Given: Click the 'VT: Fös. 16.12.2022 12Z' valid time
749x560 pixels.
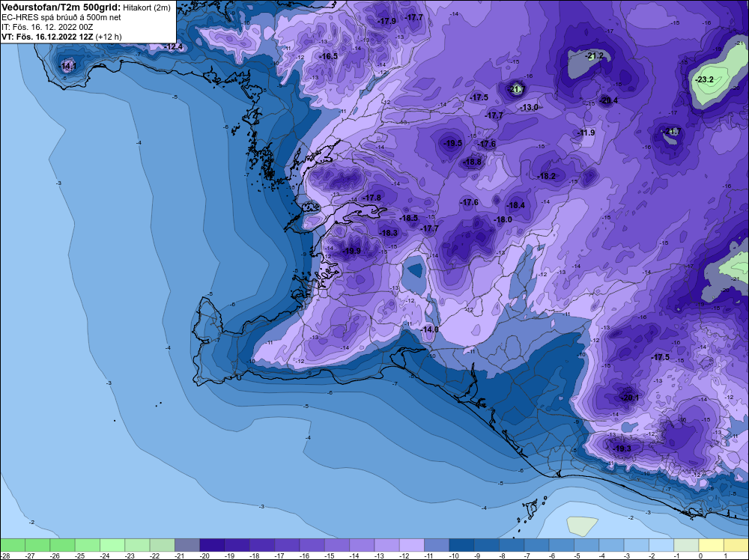Looking at the screenshot, I should (48, 36).
